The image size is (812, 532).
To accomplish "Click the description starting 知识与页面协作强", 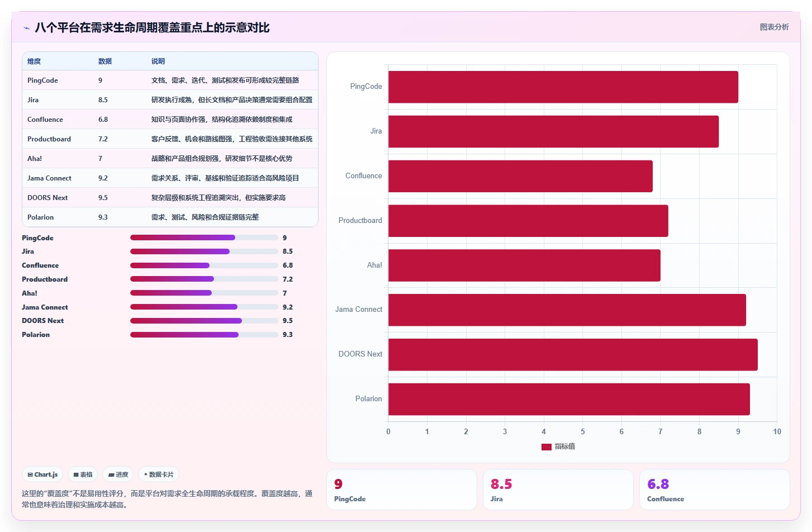I will [222, 120].
